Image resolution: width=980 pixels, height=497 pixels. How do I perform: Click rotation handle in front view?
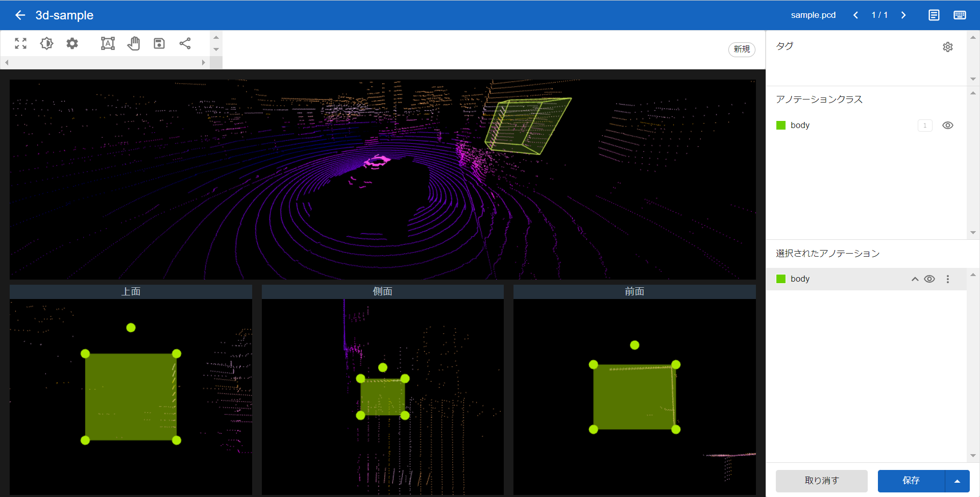pos(634,345)
